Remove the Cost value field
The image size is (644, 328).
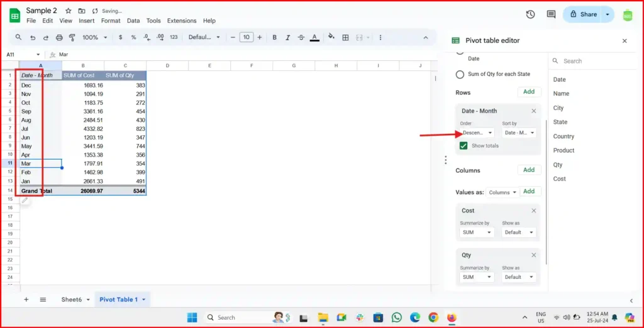tap(533, 210)
